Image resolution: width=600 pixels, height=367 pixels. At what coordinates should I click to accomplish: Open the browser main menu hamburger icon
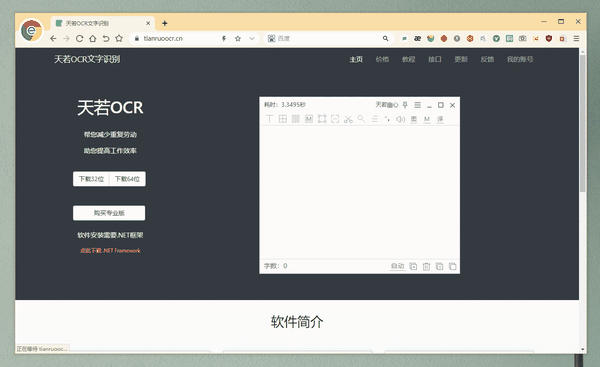coord(576,39)
